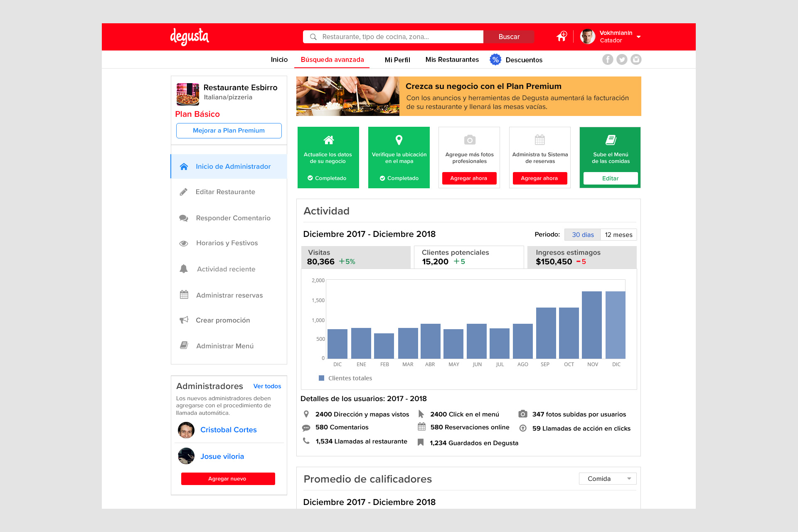Toggle the Clientes totales legend swatch
Viewport: 798px width, 532px height.
[x=321, y=378]
